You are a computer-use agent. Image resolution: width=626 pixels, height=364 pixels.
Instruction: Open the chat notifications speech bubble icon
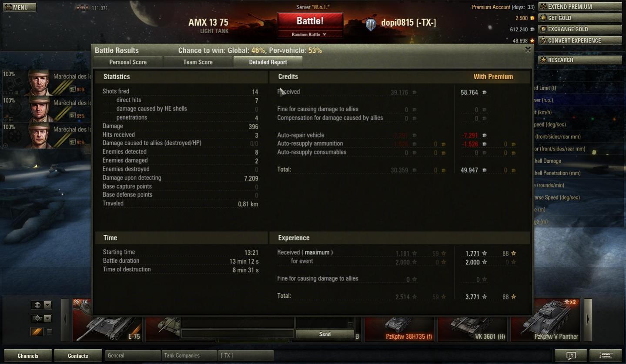coord(571,355)
